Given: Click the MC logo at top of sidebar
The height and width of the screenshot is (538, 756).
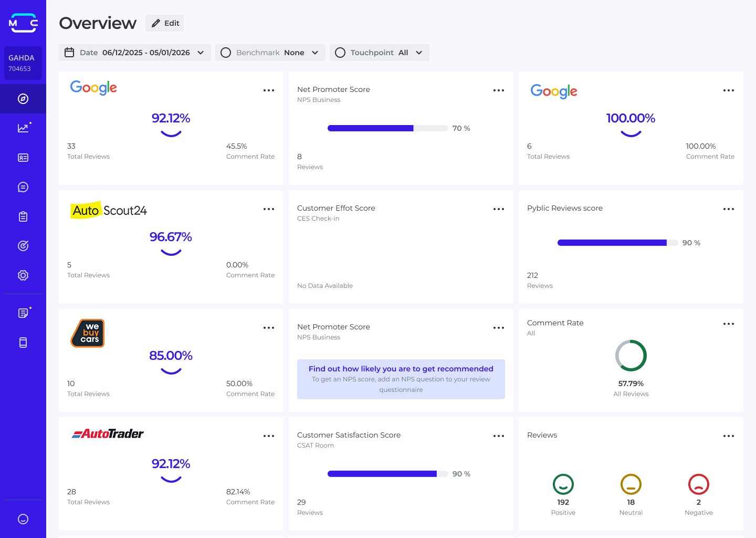Looking at the screenshot, I should click(23, 23).
